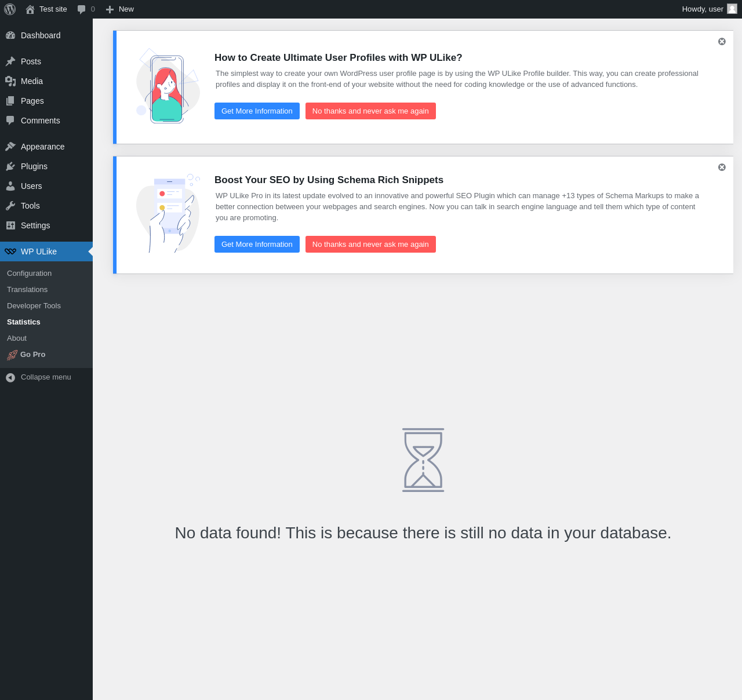Click the Posts pushpin icon

(x=10, y=61)
